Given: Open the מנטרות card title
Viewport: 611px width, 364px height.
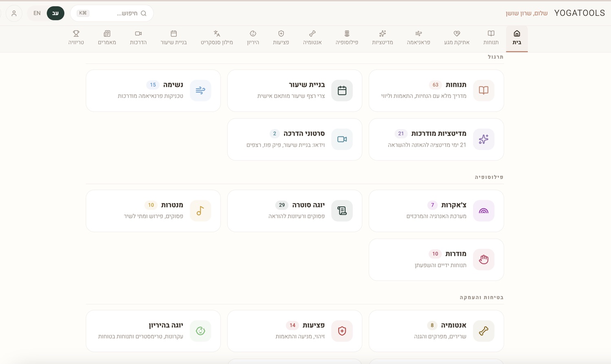Looking at the screenshot, I should click(172, 205).
